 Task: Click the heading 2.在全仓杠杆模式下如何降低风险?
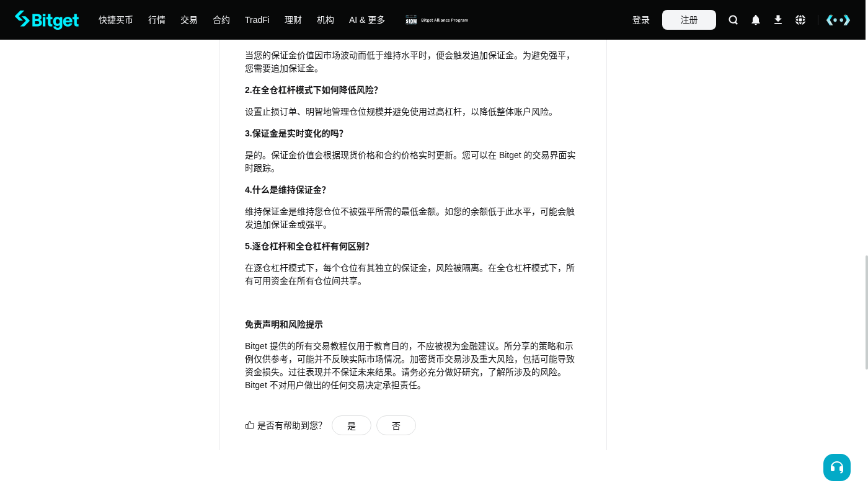(311, 90)
